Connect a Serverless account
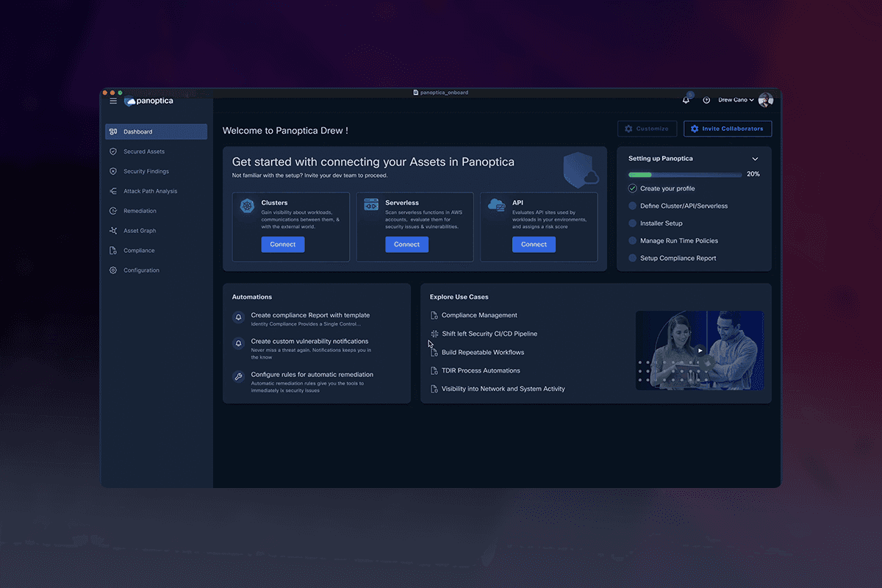 tap(406, 244)
